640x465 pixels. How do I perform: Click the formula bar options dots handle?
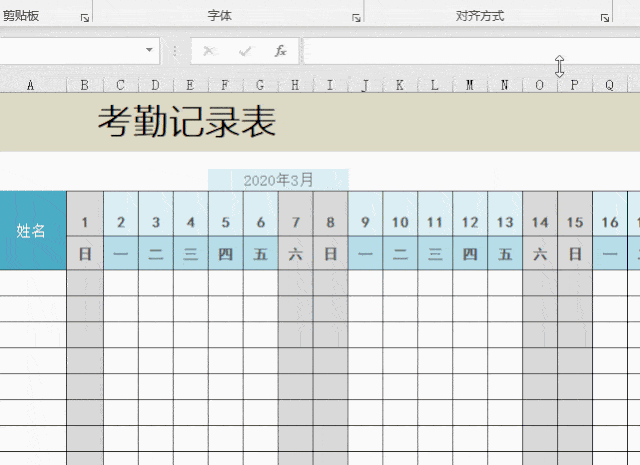175,51
